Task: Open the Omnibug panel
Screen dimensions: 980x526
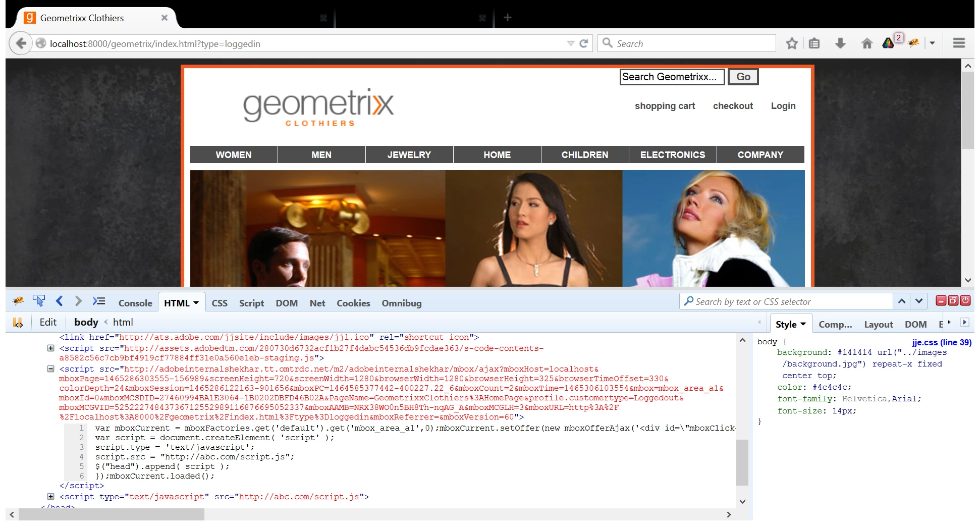Action: pos(402,303)
